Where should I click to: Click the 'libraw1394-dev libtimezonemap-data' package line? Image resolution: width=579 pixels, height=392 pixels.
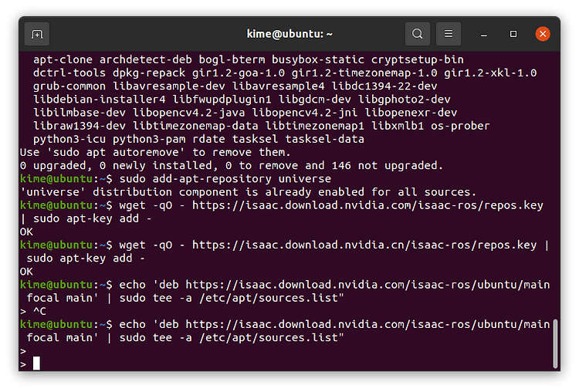tap(262, 126)
